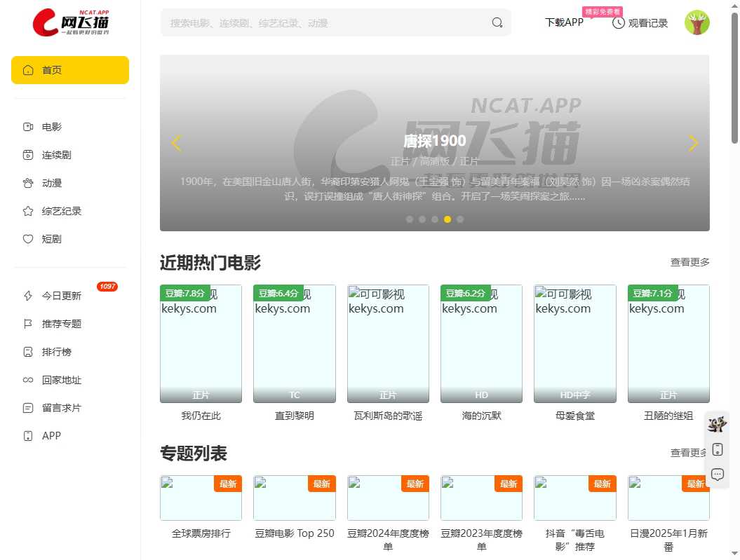
Task: Click the 动漫 (Anime) sidebar icon
Action: (x=27, y=183)
